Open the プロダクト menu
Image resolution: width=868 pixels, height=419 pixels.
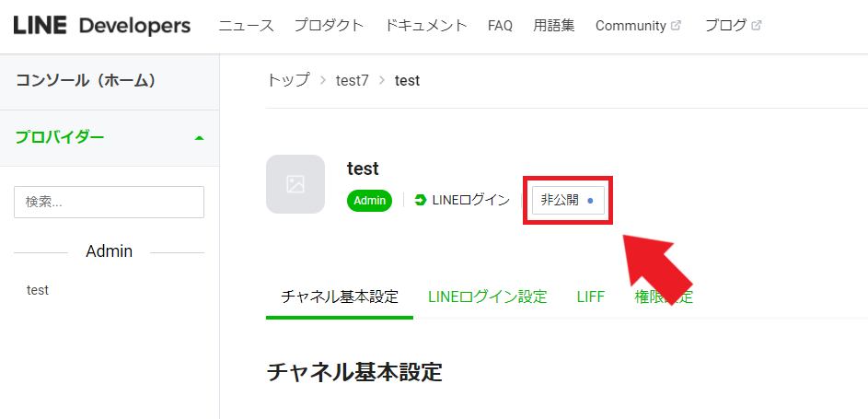pyautogui.click(x=329, y=26)
